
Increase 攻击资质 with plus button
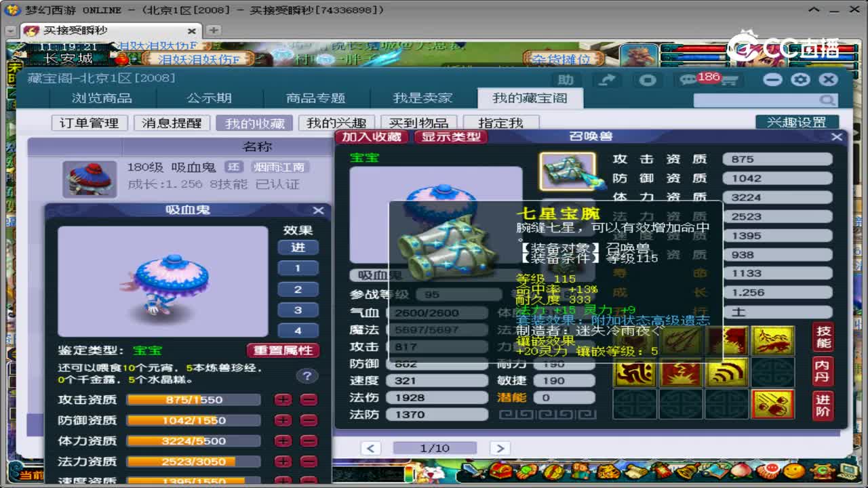[x=283, y=400]
